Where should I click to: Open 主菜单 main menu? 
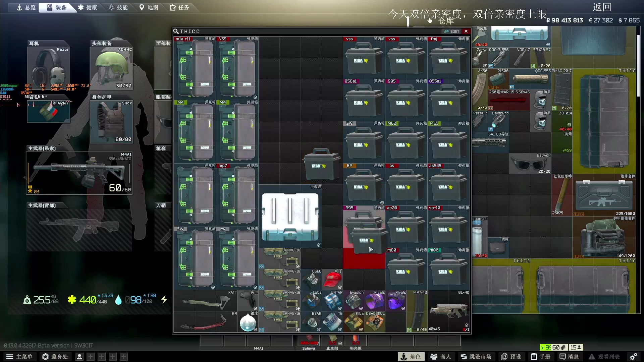click(x=19, y=357)
